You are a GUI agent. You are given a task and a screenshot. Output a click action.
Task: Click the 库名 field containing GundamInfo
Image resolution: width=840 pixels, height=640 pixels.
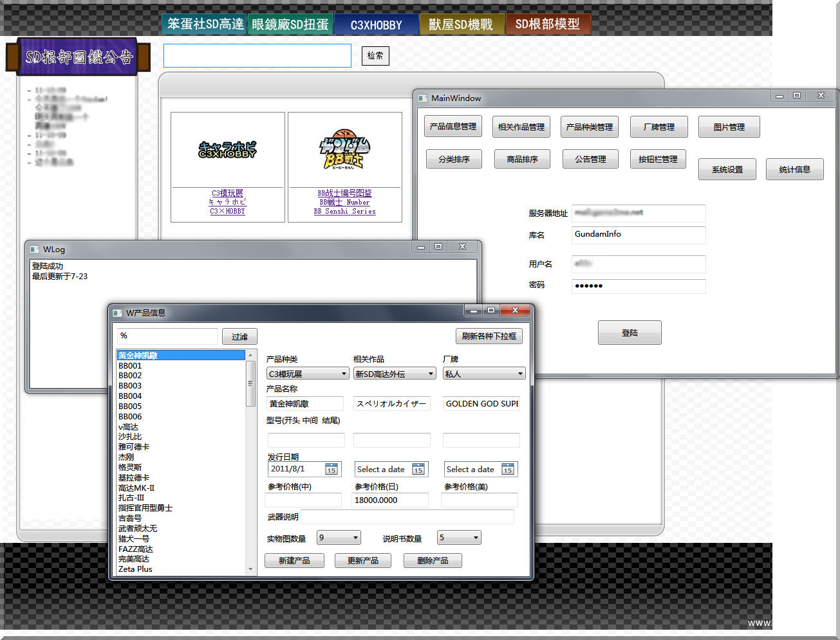pos(638,235)
